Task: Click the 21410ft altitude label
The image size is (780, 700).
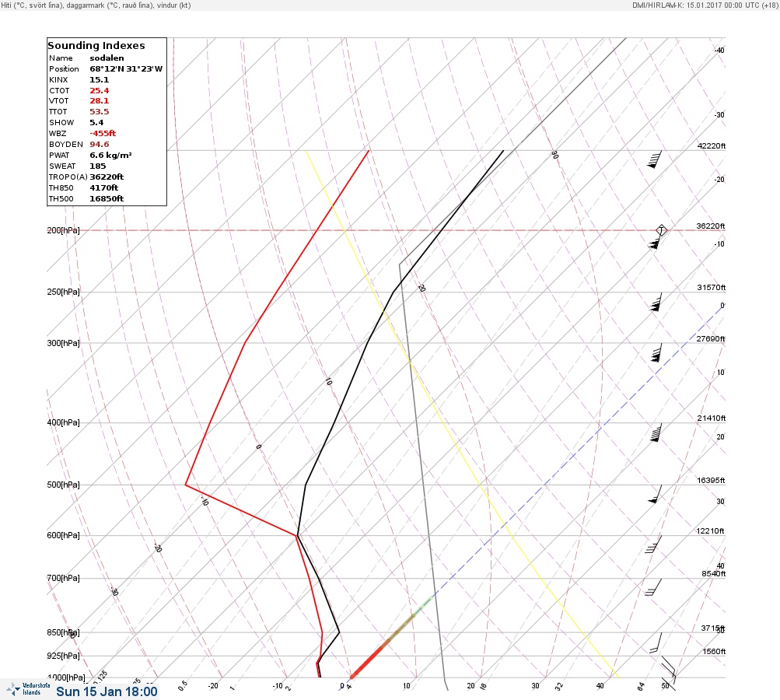Action: tap(712, 418)
